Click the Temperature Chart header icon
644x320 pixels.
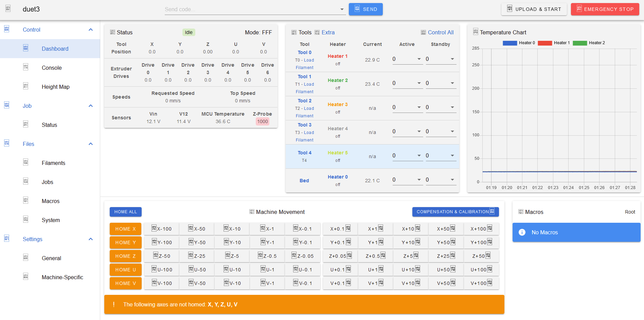[x=476, y=32]
